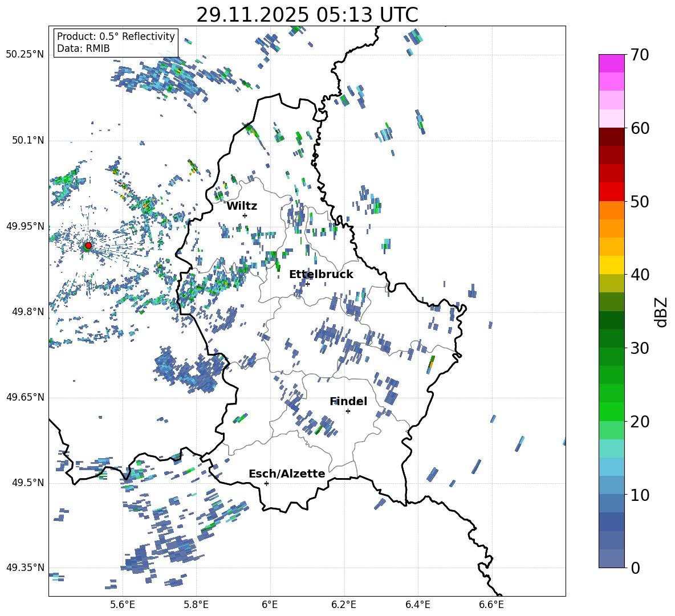Click the Findel station cross marker
Viewport: 675px width, 616px height.
coord(348,411)
